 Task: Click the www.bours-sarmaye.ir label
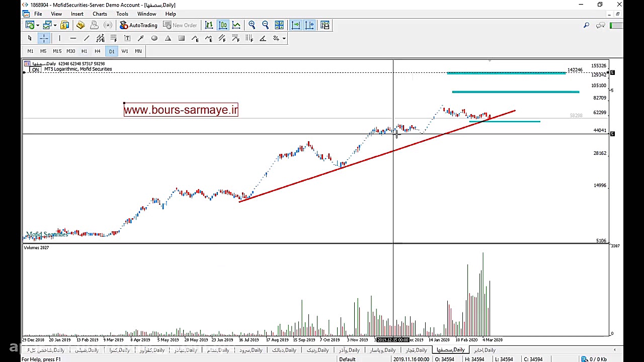coord(181,110)
